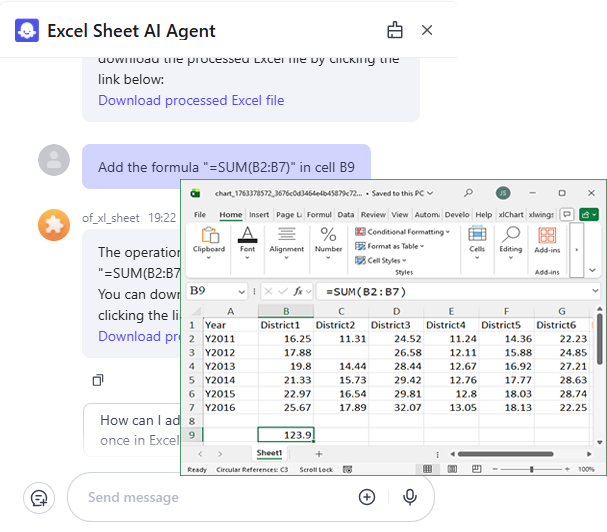Viewport: 607px width, 532px height.
Task: Click the vertical scrollbar thumb in Excel
Action: (599, 339)
